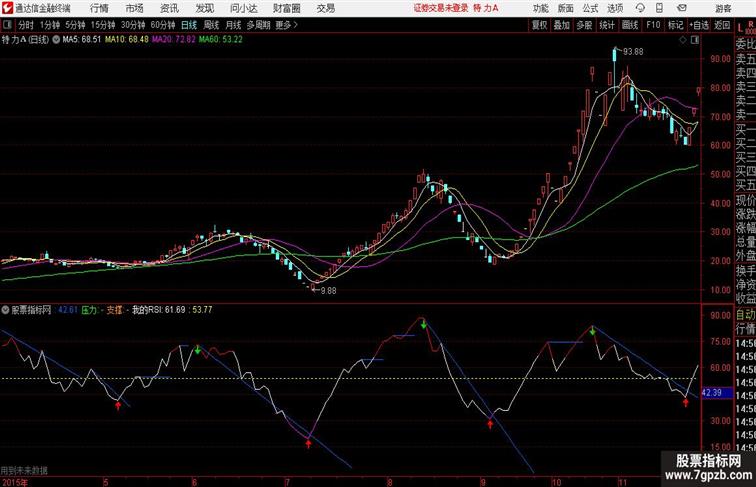Open the 选项 menu
This screenshot has height=487, width=756.
point(615,8)
